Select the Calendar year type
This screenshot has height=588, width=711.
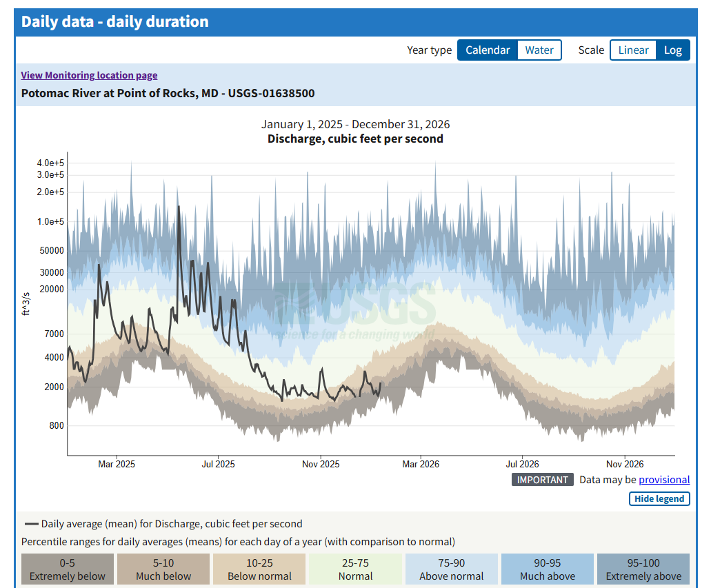pyautogui.click(x=488, y=50)
